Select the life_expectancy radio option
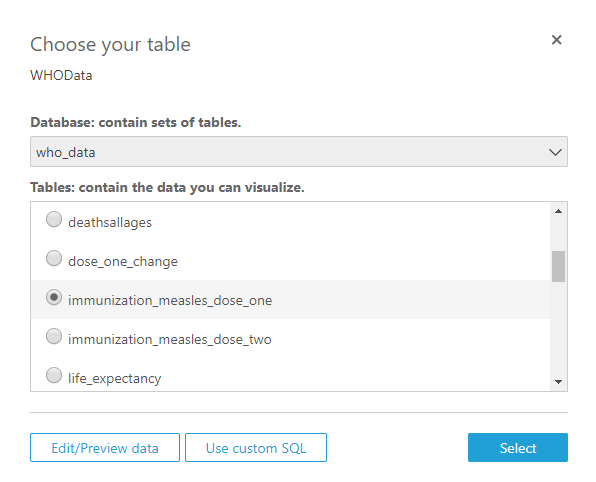Screen dimensions: 596x482 54,375
